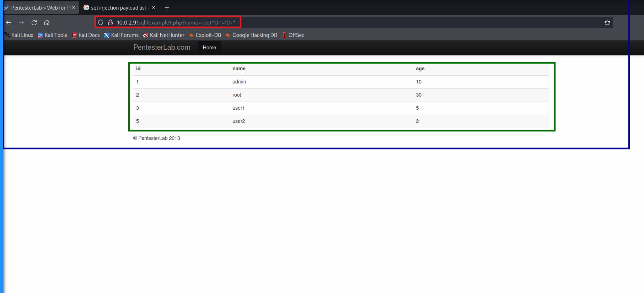This screenshot has width=644, height=293.
Task: Click the padlock site information icon
Action: tap(111, 22)
